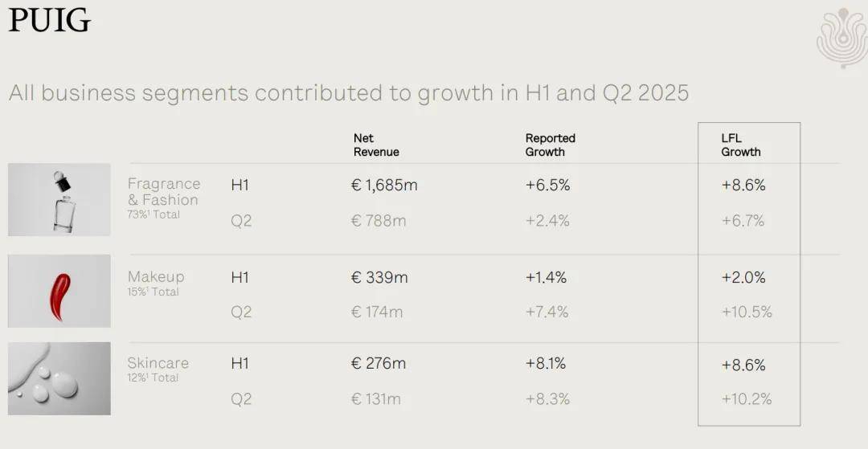
Task: Click the Net Revenue column header
Action: 375,145
